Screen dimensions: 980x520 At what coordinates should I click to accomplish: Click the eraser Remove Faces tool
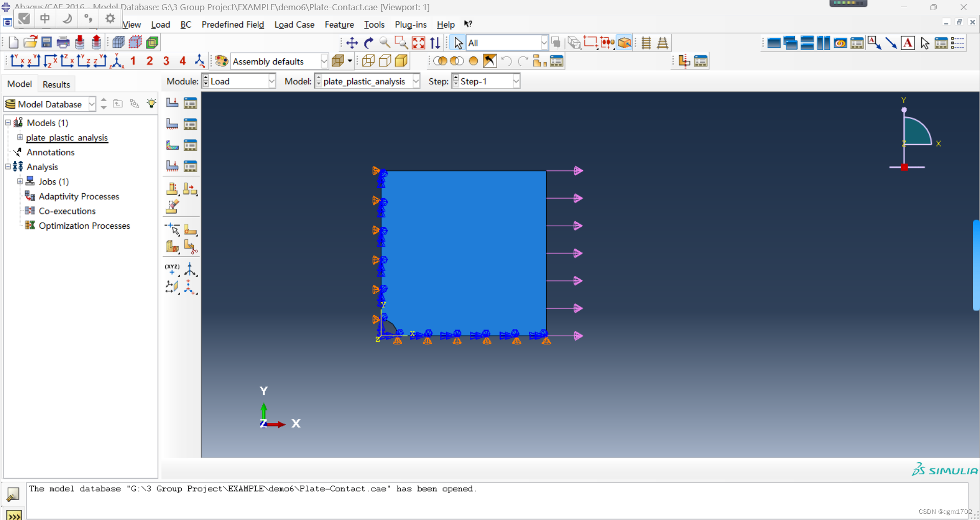click(x=173, y=207)
